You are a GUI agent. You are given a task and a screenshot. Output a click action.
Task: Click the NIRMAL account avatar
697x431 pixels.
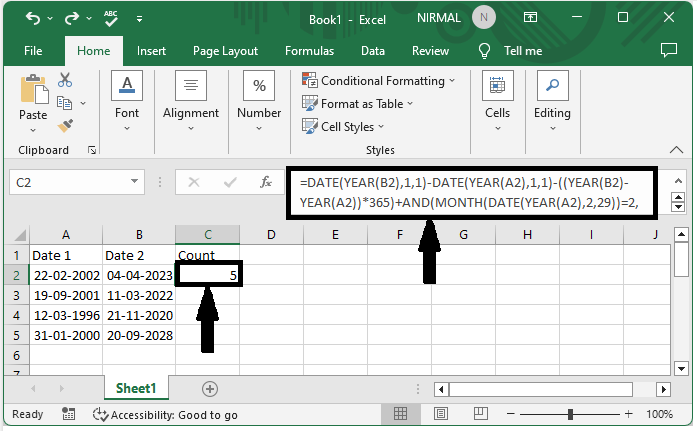[484, 18]
